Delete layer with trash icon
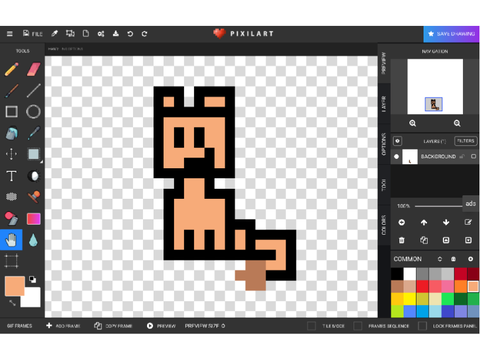The image size is (480, 360). coord(402,240)
